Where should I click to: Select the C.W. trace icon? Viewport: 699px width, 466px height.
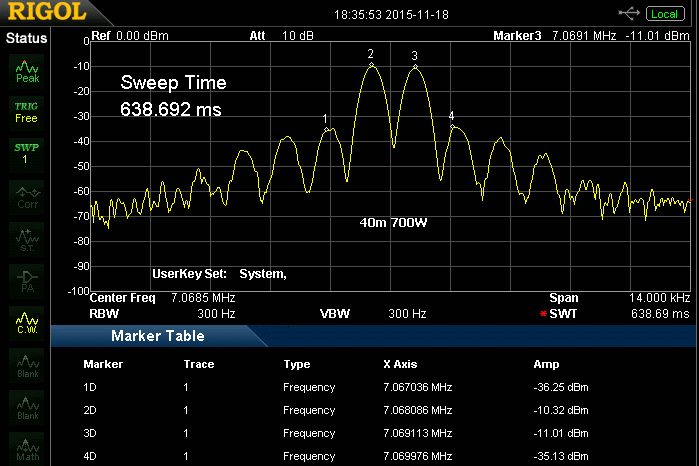pyautogui.click(x=27, y=321)
